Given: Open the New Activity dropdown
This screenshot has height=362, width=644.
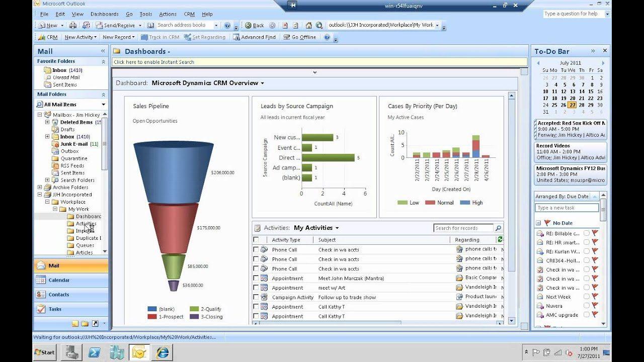Looking at the screenshot, I should coord(80,37).
